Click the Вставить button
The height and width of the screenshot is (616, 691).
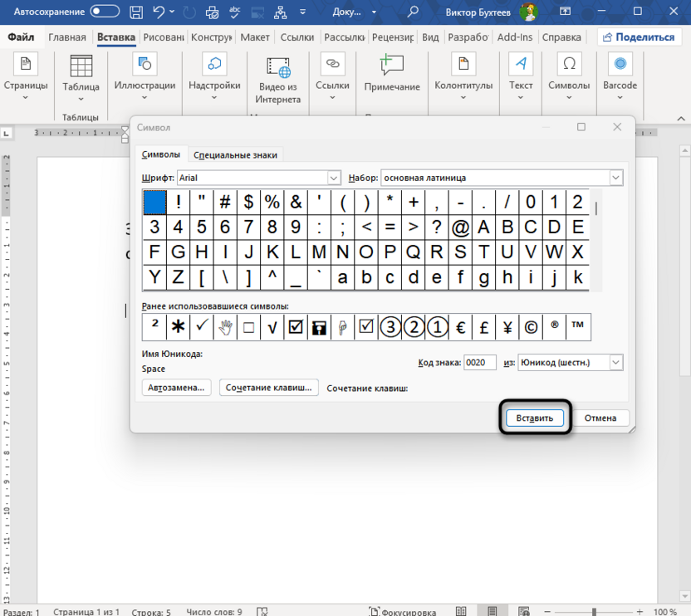(535, 418)
